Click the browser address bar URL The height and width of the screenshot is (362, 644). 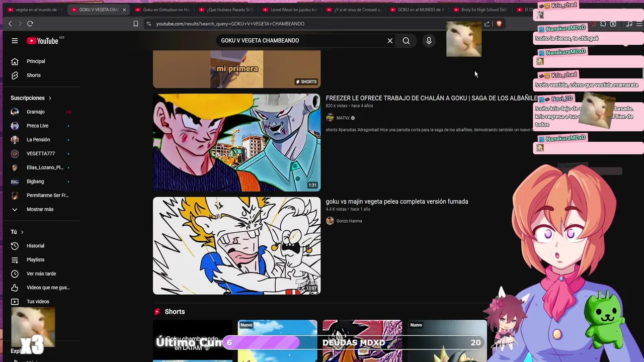tap(230, 24)
